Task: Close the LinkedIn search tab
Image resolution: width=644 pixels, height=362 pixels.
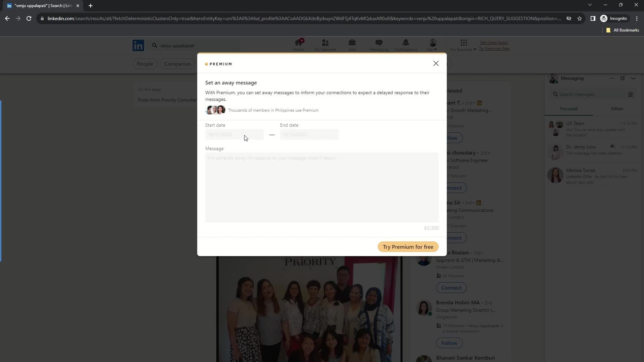Action: (x=78, y=6)
